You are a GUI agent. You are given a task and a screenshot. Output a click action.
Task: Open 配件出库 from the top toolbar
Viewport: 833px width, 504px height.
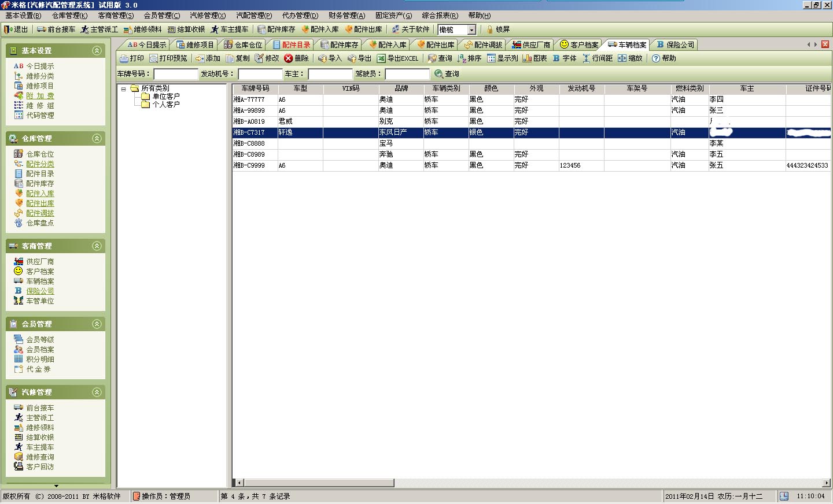coord(363,29)
